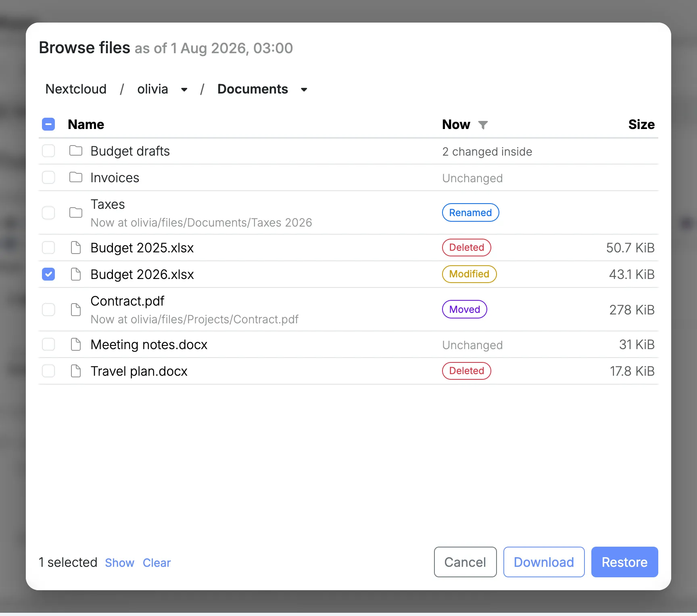Screen dimensions: 697x616
Task: Click the Budget drafts folder icon
Action: pos(76,151)
